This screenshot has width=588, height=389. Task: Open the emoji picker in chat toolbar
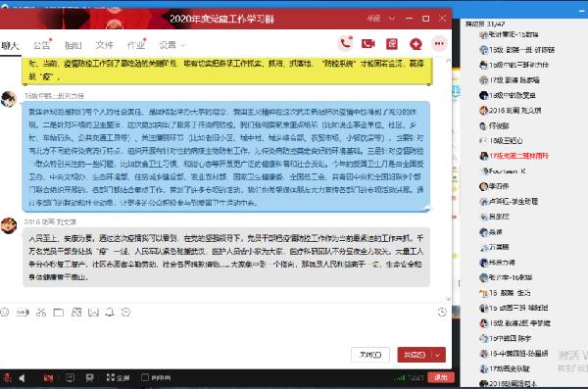point(5,313)
